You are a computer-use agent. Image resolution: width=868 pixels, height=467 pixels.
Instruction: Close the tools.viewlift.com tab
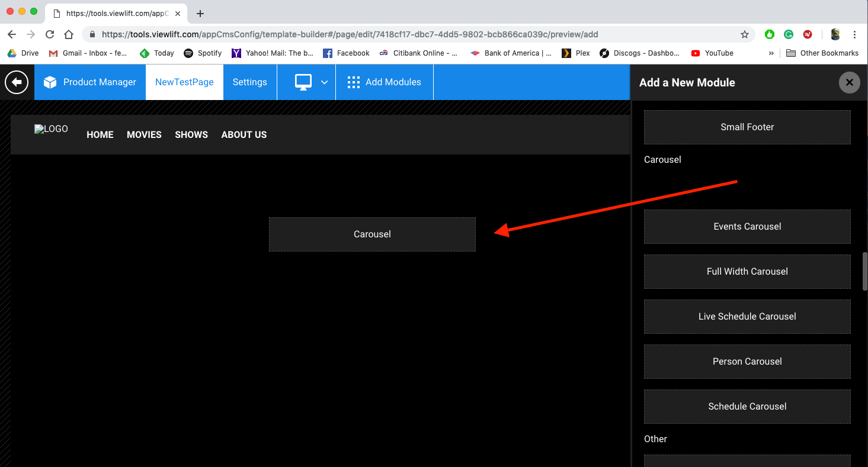178,13
